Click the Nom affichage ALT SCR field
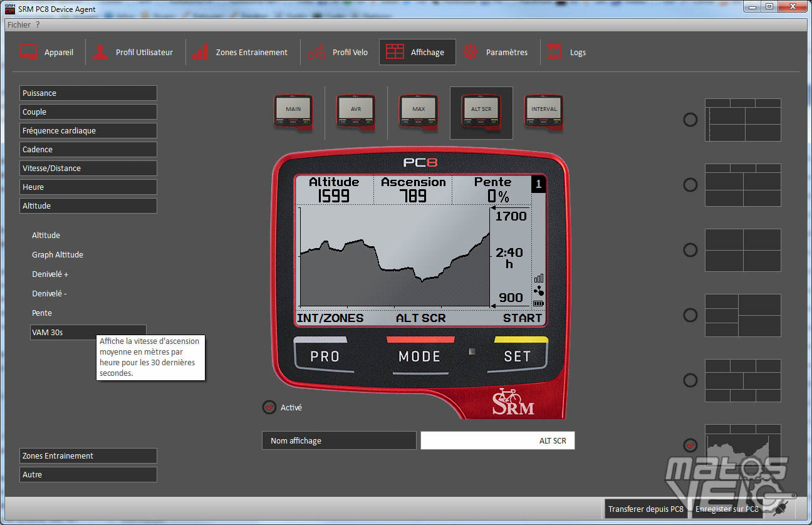The height and width of the screenshot is (525, 812). 497,441
